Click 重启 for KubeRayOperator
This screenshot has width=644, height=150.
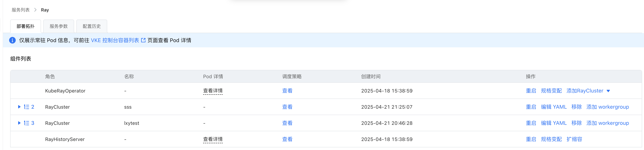(531, 91)
